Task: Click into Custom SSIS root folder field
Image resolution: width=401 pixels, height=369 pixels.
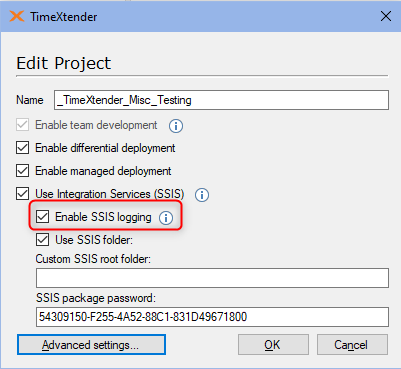Action: pos(212,278)
